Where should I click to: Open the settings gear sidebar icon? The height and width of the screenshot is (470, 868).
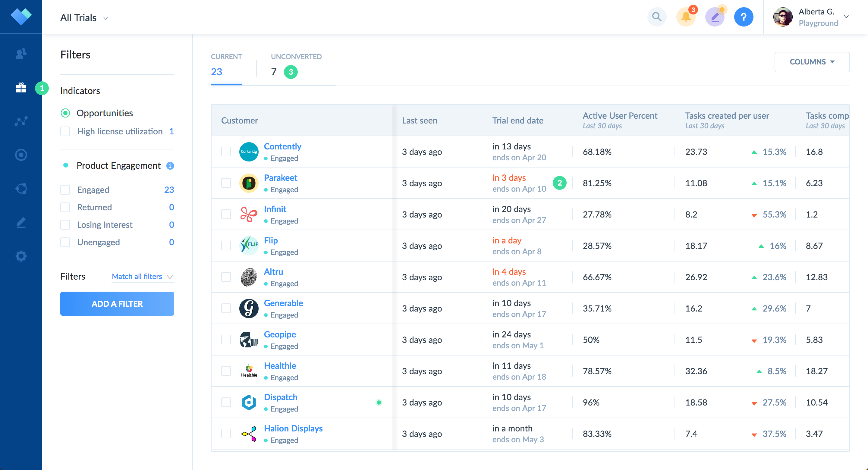(21, 256)
